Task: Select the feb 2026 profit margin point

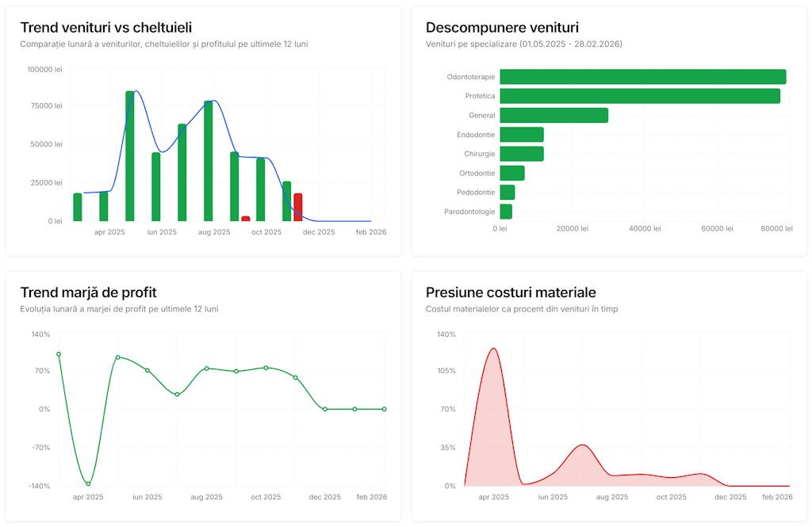Action: (385, 409)
